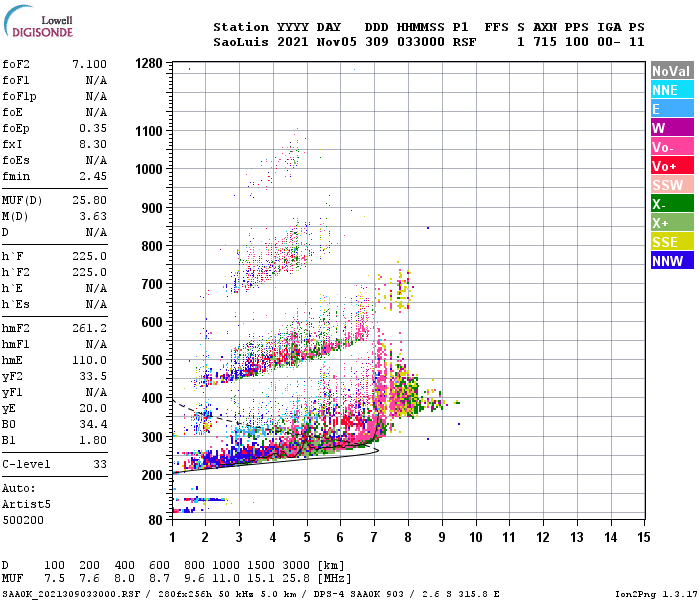Image resolution: width=700 pixels, height=600 pixels.
Task: Click the hmE value 110.0
Action: [90, 360]
